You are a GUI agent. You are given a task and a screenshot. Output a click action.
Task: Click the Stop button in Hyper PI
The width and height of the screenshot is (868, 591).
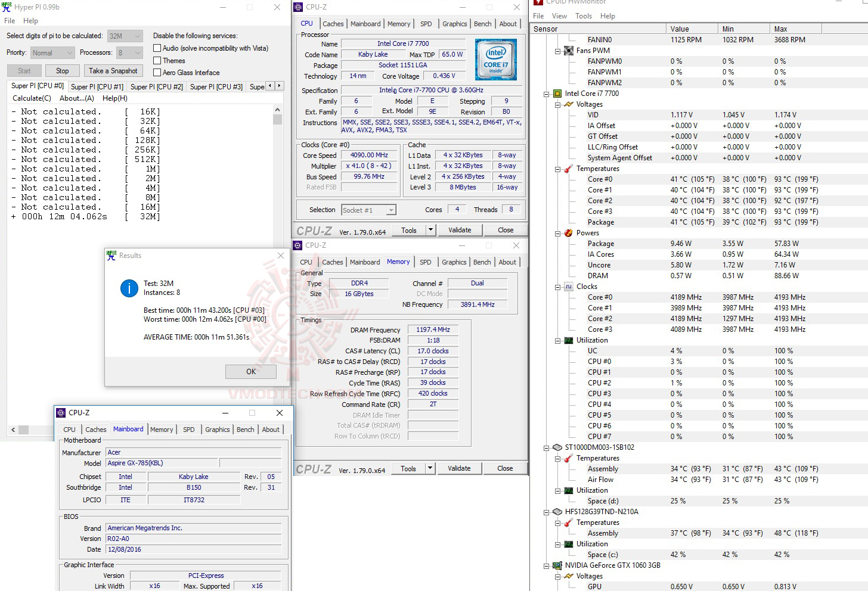pos(63,71)
